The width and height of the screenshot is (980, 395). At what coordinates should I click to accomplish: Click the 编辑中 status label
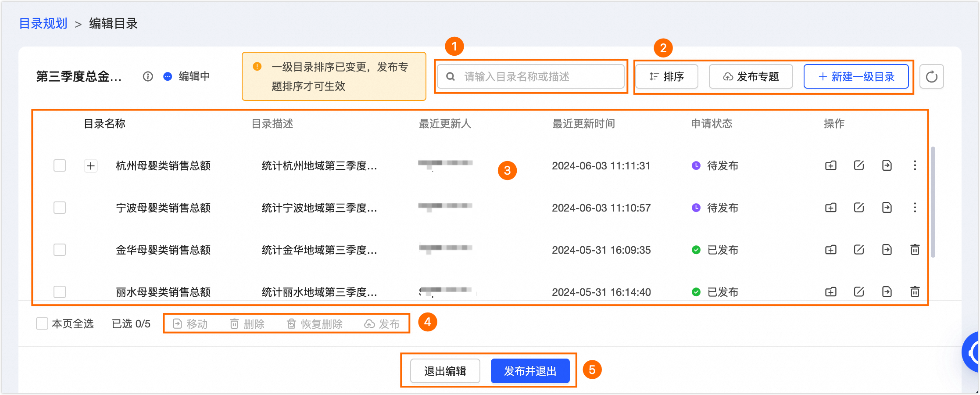194,76
